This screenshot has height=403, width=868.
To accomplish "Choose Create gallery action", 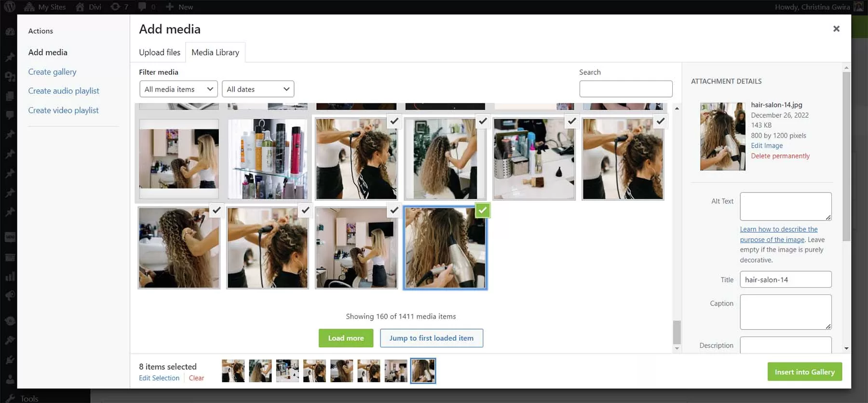I will pos(52,71).
